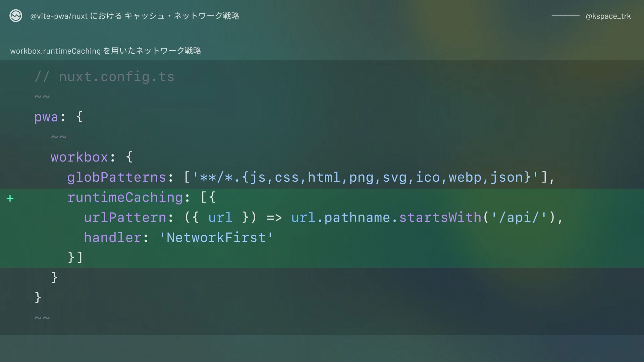Click the handler key
This screenshot has height=362, width=644.
click(113, 238)
